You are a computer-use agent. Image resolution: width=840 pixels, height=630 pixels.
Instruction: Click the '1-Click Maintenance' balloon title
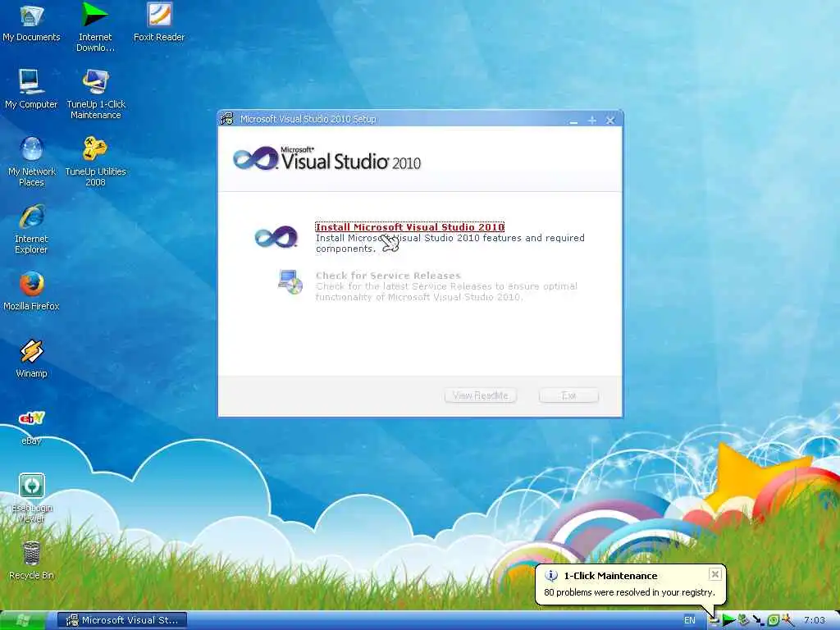click(610, 576)
